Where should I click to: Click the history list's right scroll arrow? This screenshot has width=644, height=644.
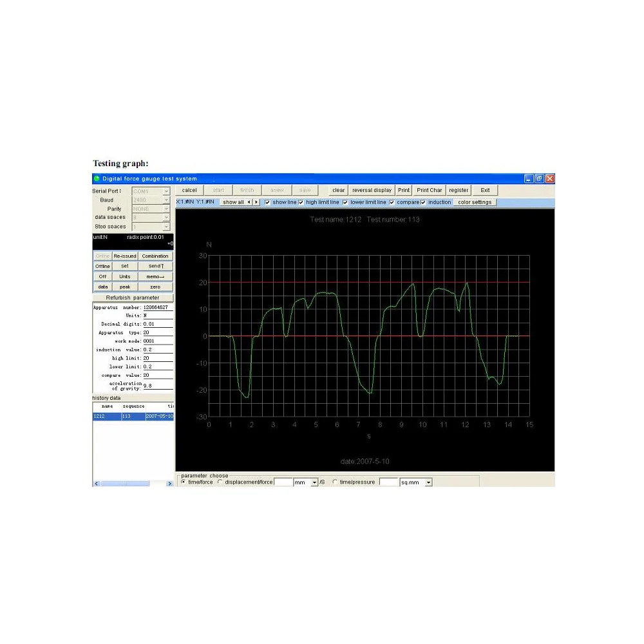(x=169, y=484)
